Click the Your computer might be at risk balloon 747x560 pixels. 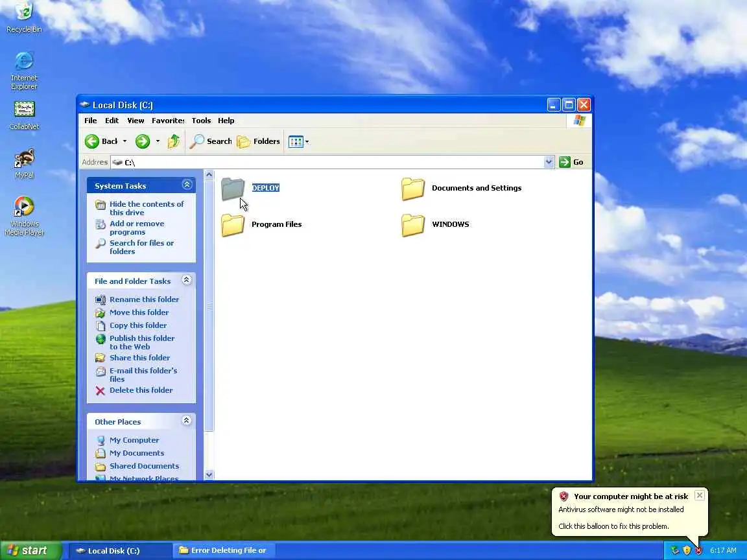tap(630, 511)
